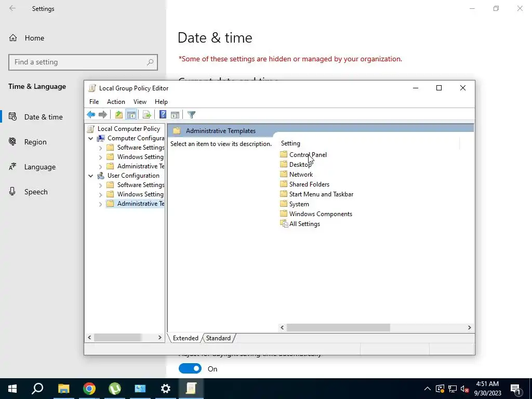Image resolution: width=532 pixels, height=399 pixels.
Task: Click Group Policy Editor taskbar icon
Action: 191,389
